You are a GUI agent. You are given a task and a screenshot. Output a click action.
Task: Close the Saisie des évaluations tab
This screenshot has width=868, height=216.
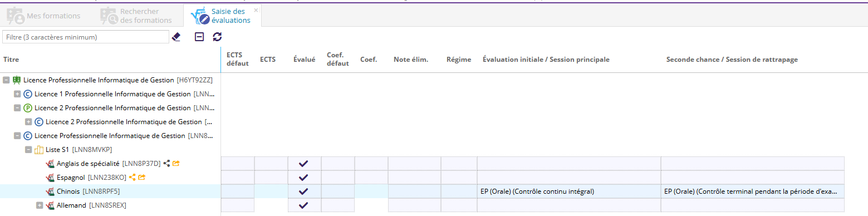256,10
